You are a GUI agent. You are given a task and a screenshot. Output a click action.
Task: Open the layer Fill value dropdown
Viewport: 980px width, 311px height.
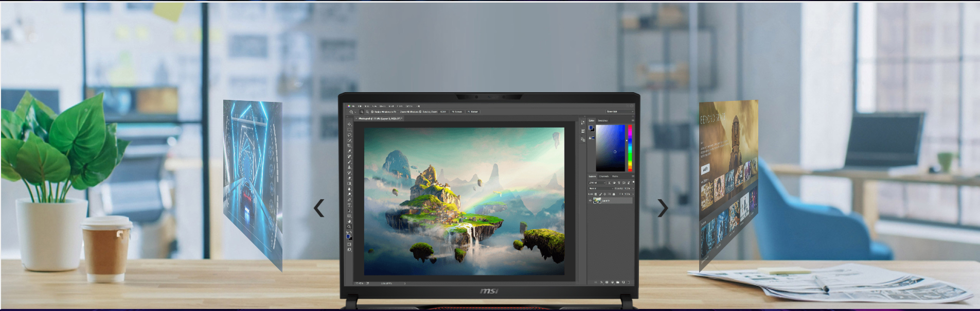click(633, 194)
